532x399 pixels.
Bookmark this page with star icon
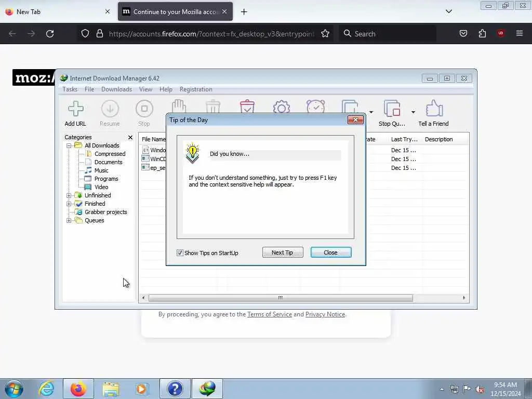click(x=325, y=34)
